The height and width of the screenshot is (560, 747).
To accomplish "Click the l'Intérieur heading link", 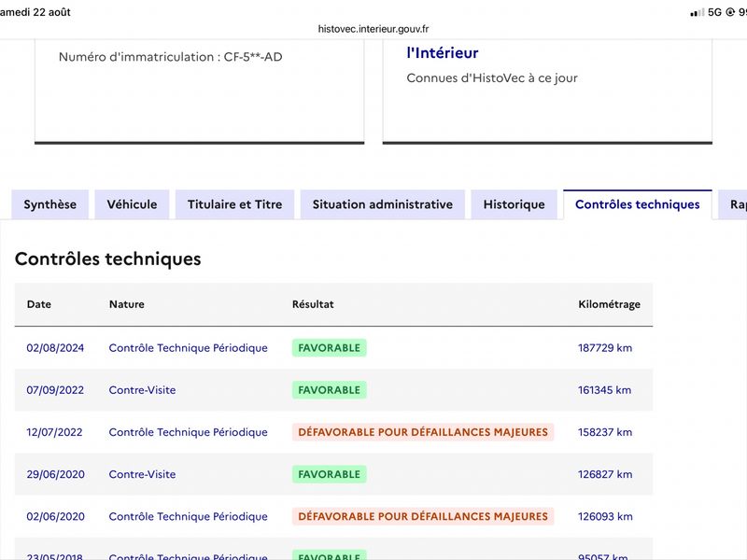I will 442,53.
